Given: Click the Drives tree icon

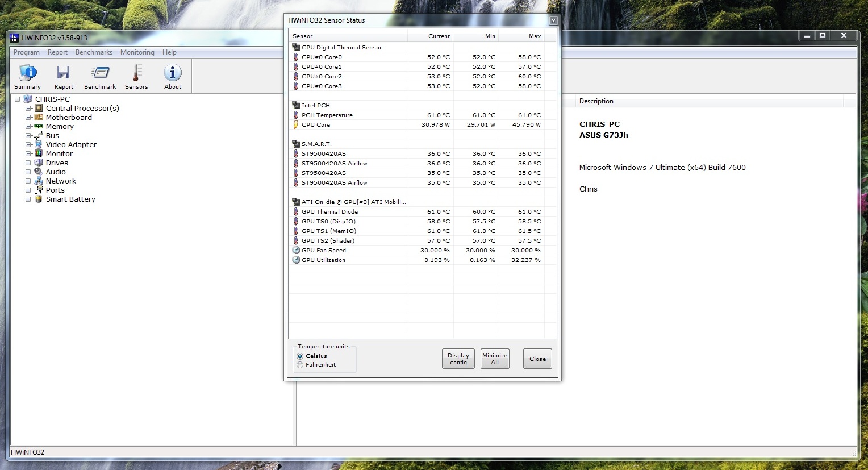Looking at the screenshot, I should click(39, 163).
